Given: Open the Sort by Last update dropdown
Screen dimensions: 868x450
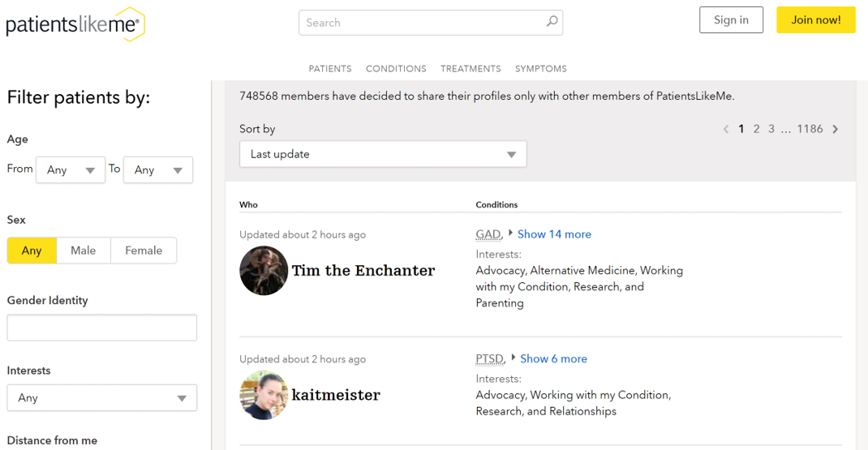Looking at the screenshot, I should [383, 154].
